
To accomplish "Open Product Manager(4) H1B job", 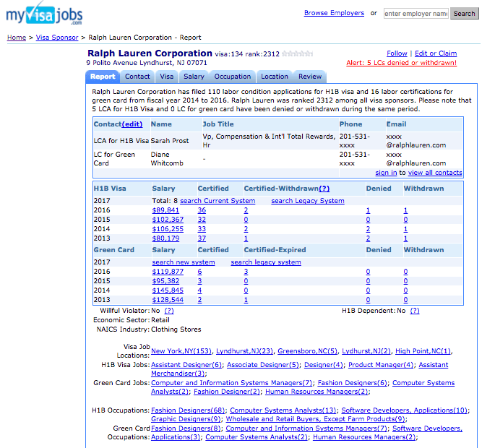I will [381, 365].
